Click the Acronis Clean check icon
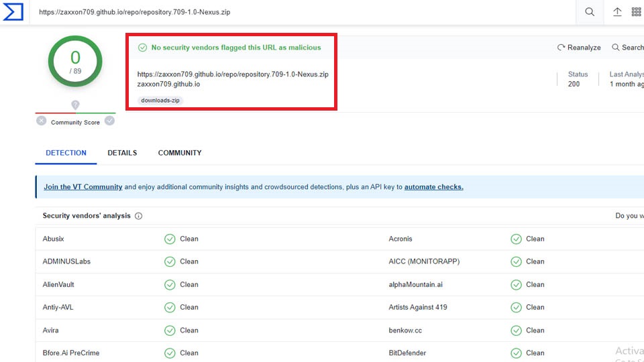Viewport: 644px width, 362px height. tap(516, 239)
